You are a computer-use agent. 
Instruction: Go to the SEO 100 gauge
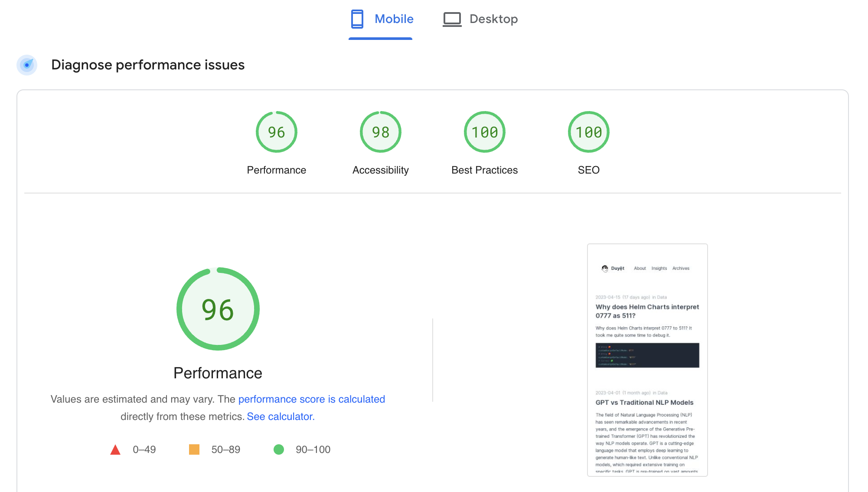click(x=588, y=132)
